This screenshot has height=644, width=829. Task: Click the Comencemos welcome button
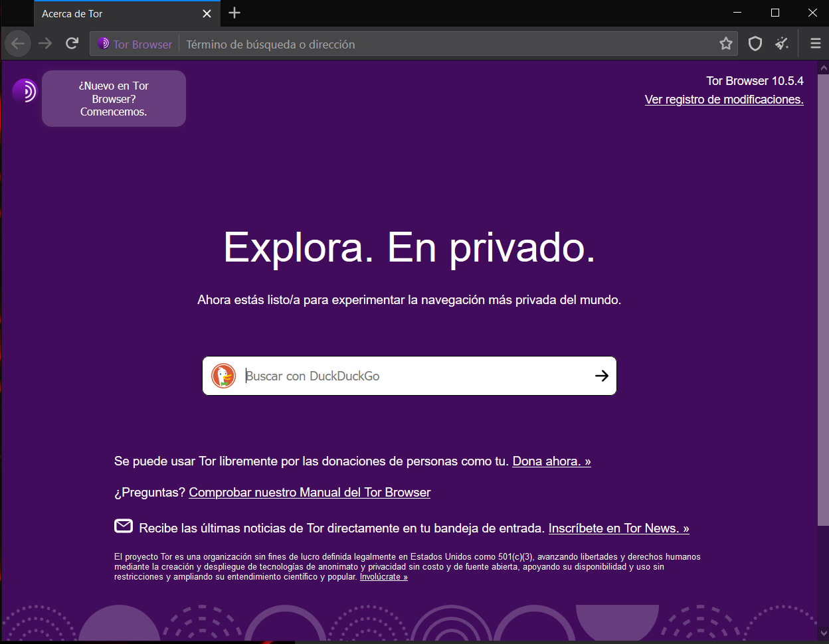click(113, 98)
